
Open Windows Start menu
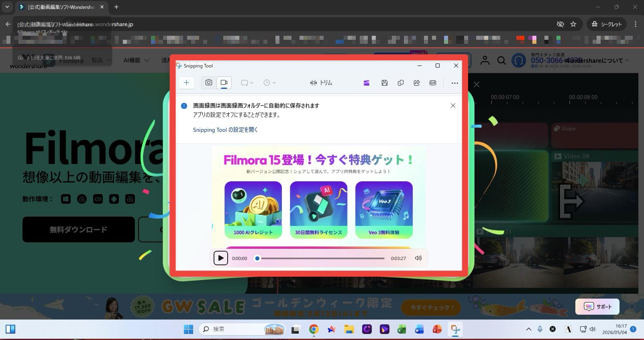coord(188,329)
